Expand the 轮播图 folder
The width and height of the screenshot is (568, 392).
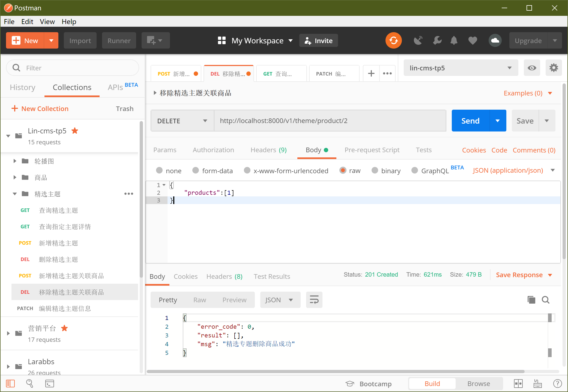[x=15, y=161]
